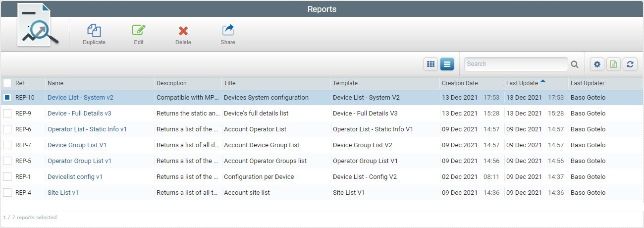
Task: Click the 'Account site list' title cell
Action: 247,193
